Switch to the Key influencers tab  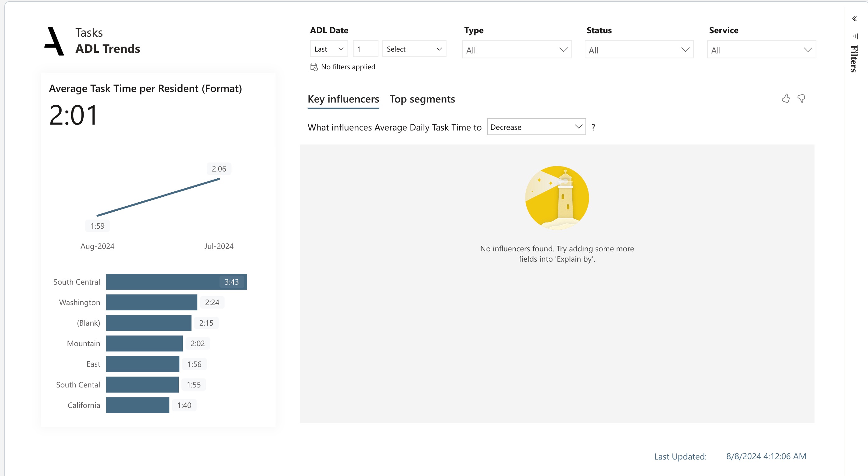coord(343,99)
